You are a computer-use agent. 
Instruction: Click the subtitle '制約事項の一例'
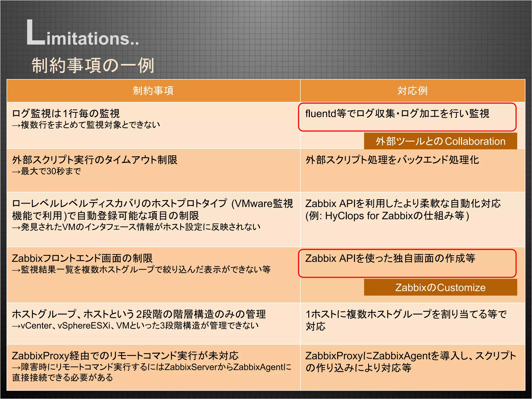[93, 65]
